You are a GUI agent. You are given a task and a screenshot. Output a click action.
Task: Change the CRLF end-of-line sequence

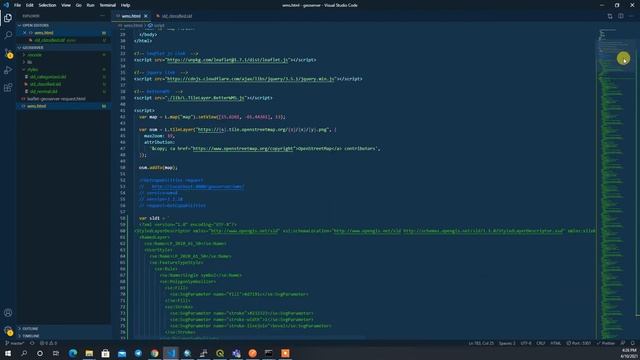[540, 343]
